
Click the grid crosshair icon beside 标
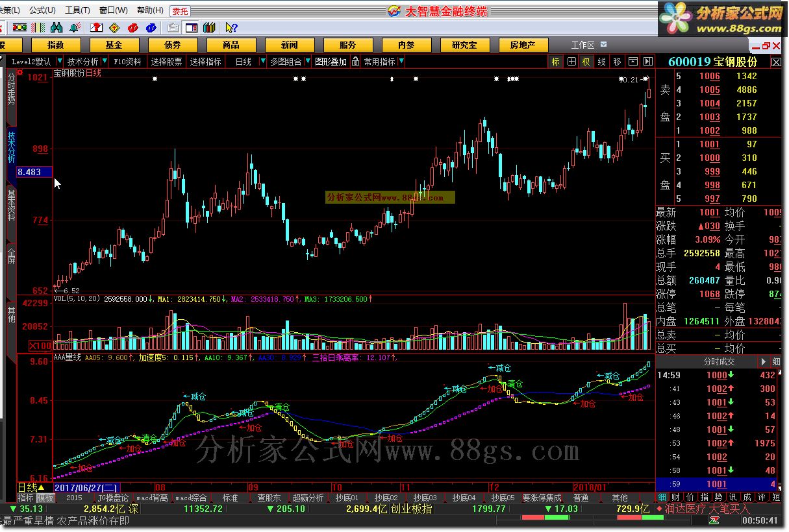(x=571, y=62)
